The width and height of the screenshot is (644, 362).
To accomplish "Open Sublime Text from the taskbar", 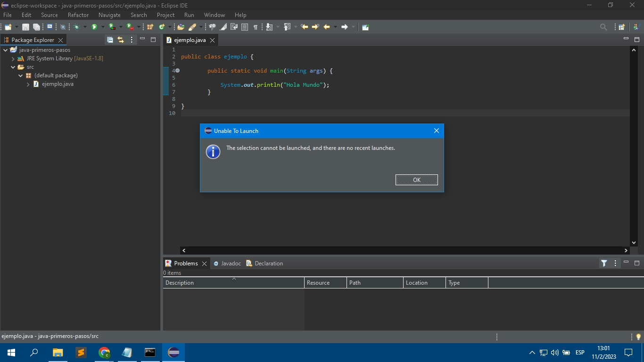I will pyautogui.click(x=81, y=352).
